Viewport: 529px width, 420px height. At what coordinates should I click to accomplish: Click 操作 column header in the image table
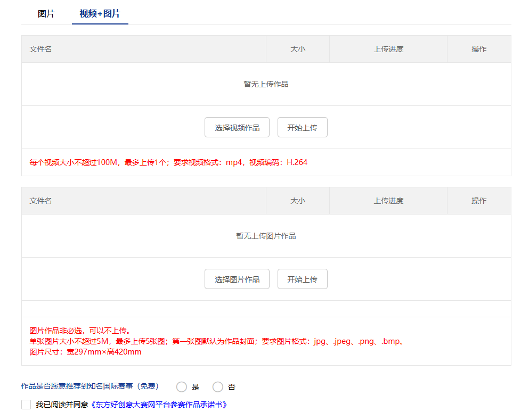[x=479, y=201]
